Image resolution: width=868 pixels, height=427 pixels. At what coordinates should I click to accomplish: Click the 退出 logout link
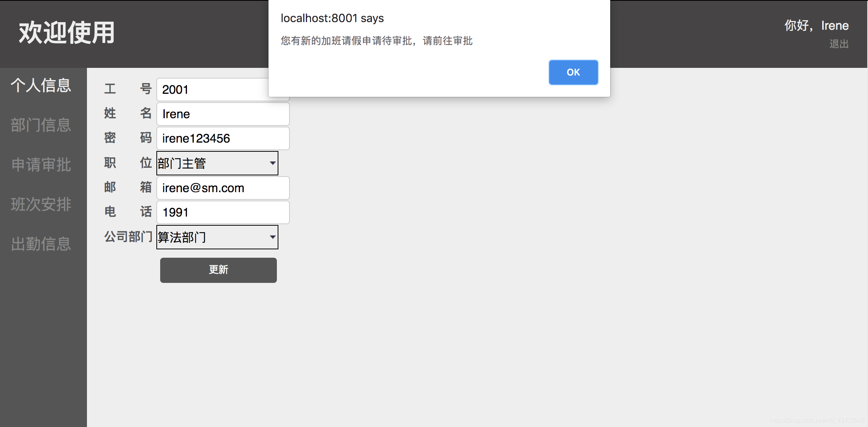(x=839, y=44)
